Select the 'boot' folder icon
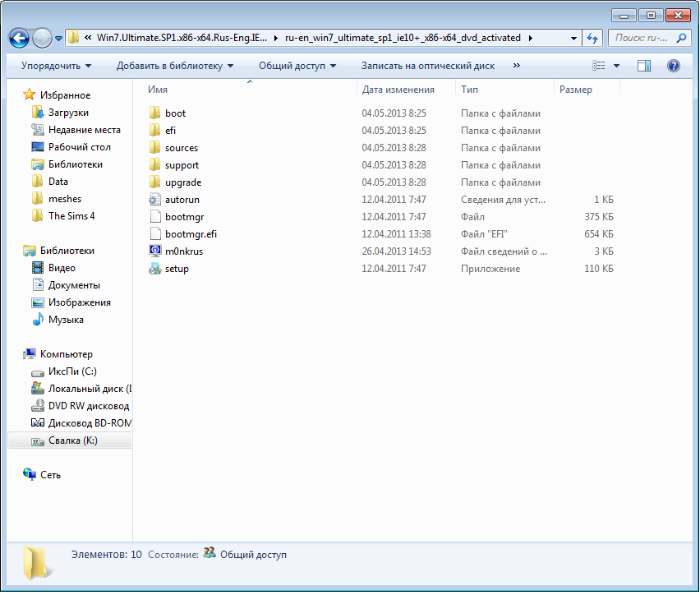Image resolution: width=700 pixels, height=595 pixels. click(155, 113)
